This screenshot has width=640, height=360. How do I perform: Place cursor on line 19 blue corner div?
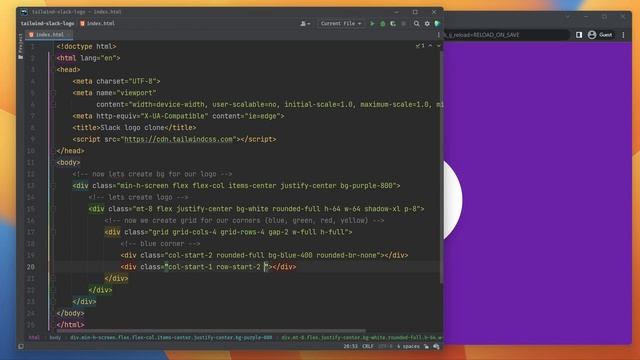pos(264,256)
